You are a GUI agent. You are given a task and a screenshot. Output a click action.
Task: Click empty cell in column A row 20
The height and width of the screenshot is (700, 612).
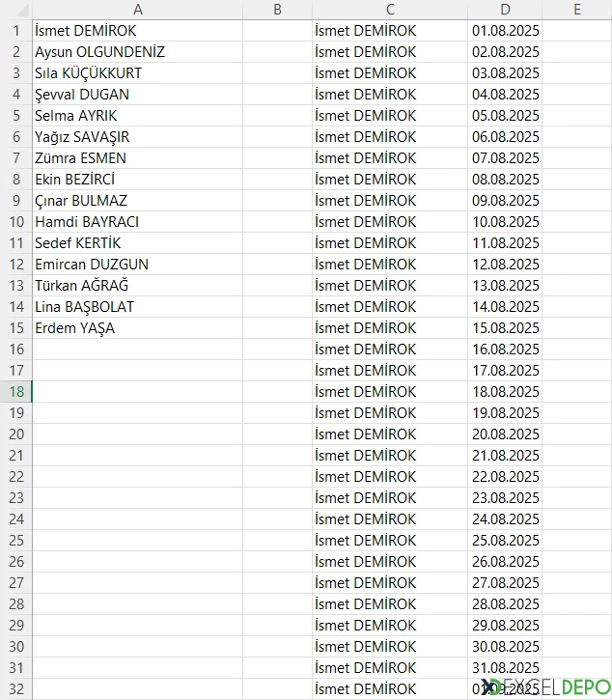(x=137, y=434)
